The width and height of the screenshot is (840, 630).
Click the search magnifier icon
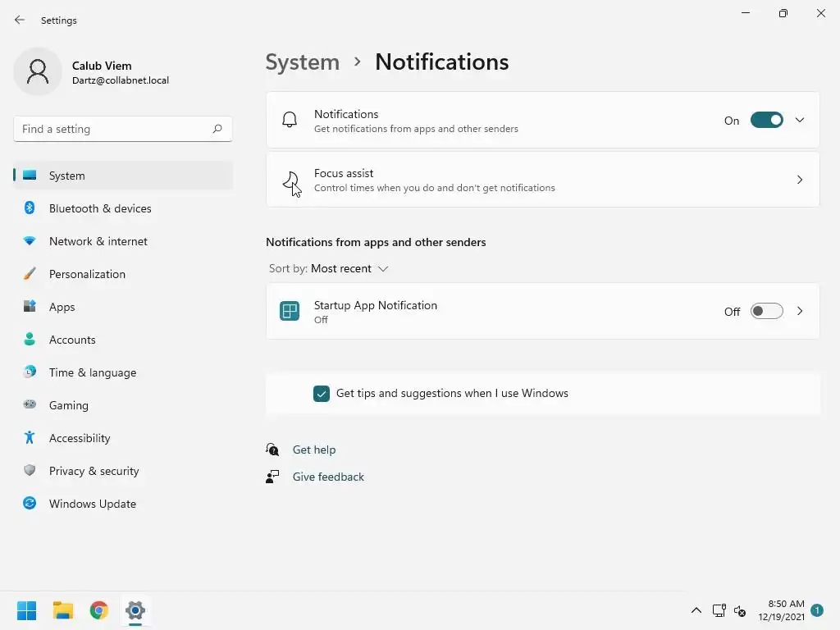click(217, 129)
